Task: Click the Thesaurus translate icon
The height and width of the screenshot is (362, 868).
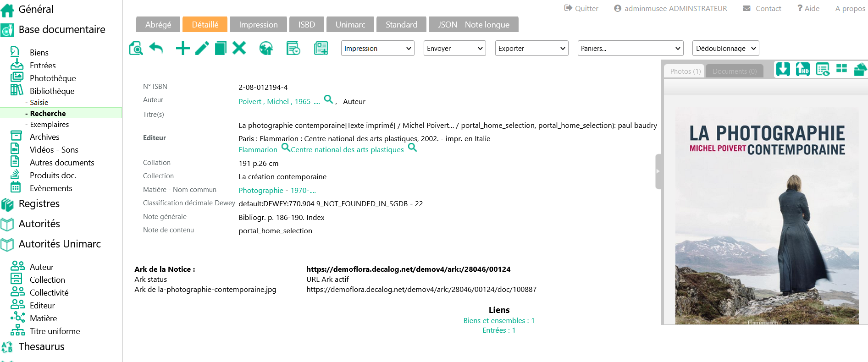Action: (x=7, y=347)
